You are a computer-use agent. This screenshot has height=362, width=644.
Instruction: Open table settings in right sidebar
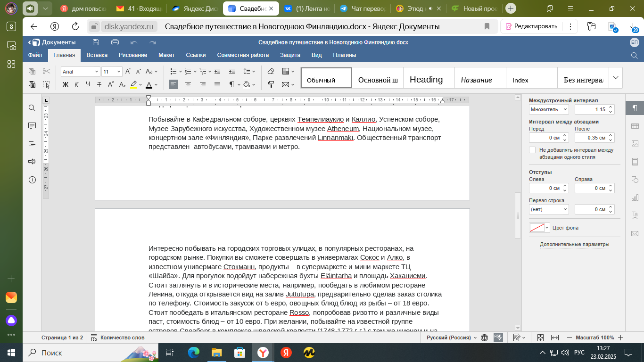point(635,126)
